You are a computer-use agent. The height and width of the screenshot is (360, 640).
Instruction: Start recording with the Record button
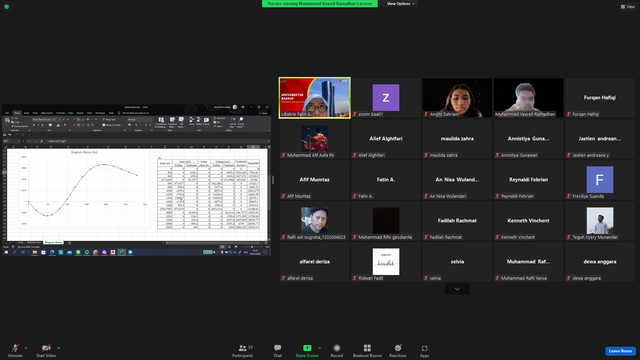(x=337, y=350)
